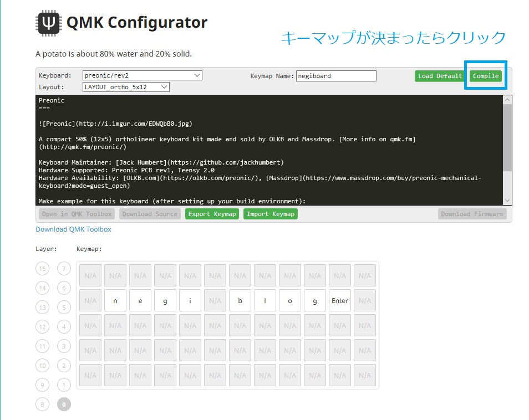Click the 'n' key in the keymap
This screenshot has height=420, width=529.
coord(115,301)
